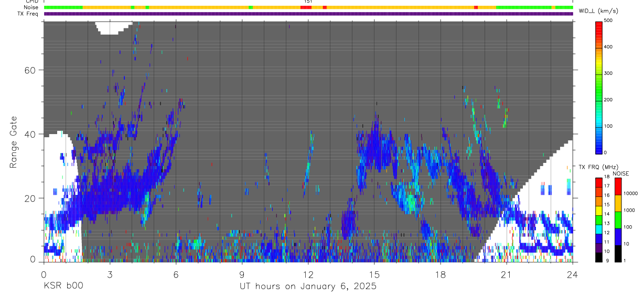Viewport: 644px width, 297px height.
Task: Click the '14' label on TX FRQ colorbar
Action: tap(607, 214)
